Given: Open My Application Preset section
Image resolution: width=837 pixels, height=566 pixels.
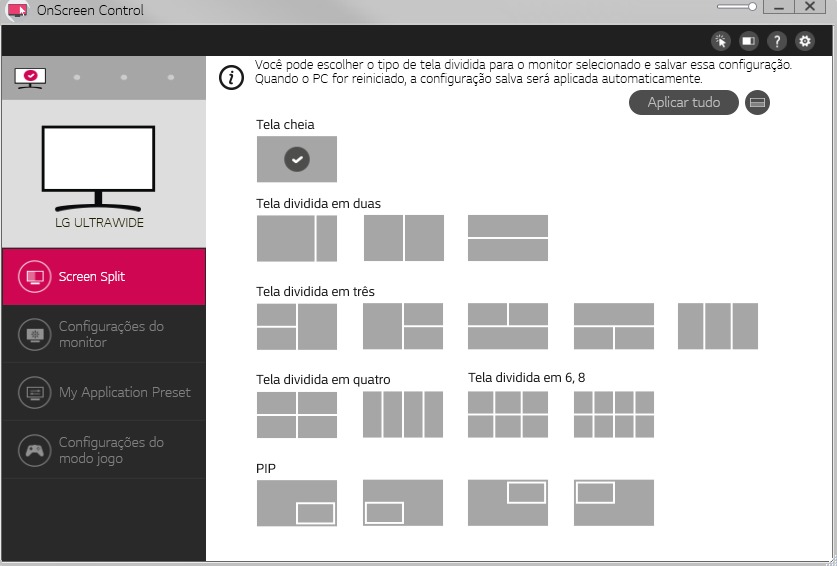Looking at the screenshot, I should (x=104, y=392).
